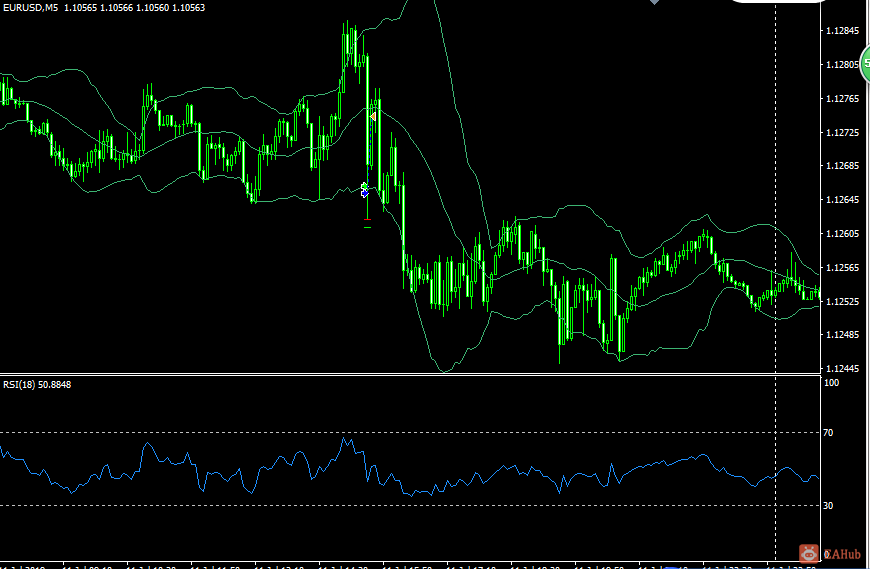The height and width of the screenshot is (569, 870).
Task: Click price scale label 1.12565
Action: pos(842,267)
